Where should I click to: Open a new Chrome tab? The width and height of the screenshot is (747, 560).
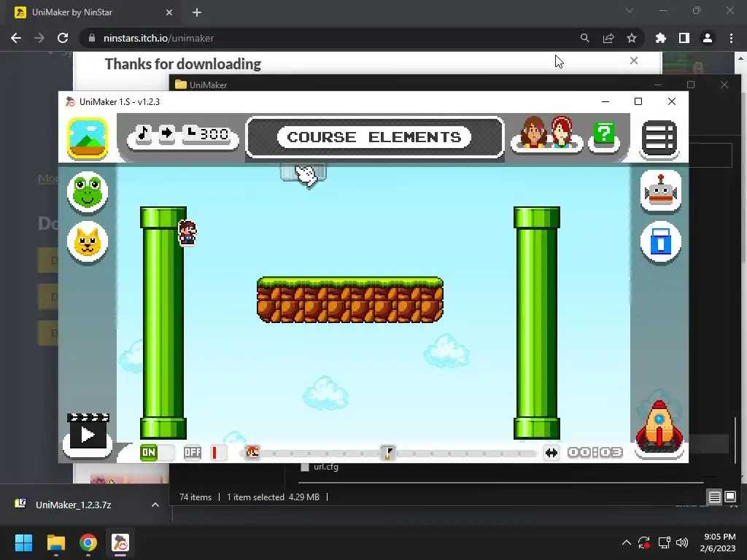click(197, 12)
